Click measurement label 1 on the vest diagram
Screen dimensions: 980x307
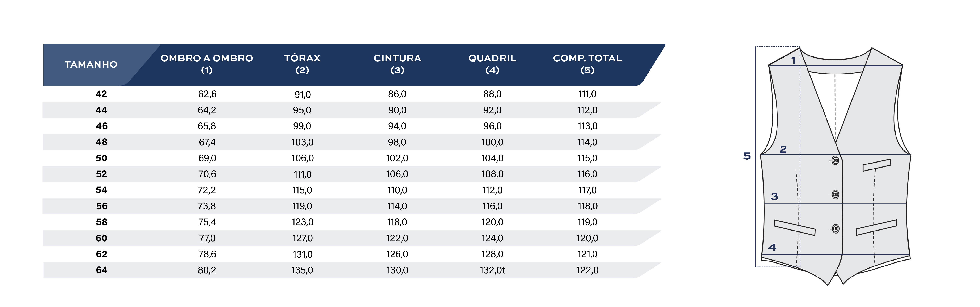(x=793, y=60)
